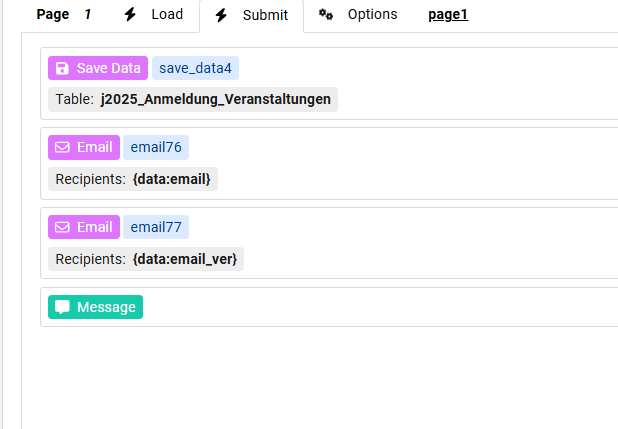Click the floppy disk Save Data icon

tap(62, 68)
